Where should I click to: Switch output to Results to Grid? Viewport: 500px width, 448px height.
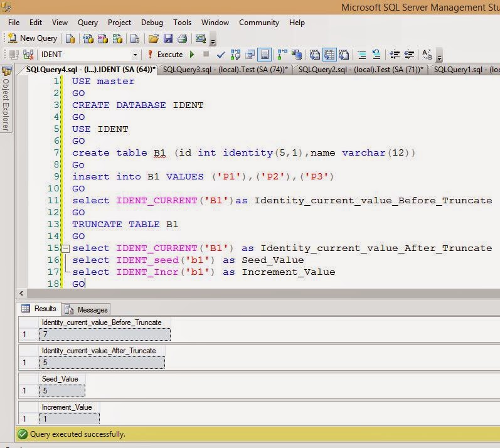(329, 55)
